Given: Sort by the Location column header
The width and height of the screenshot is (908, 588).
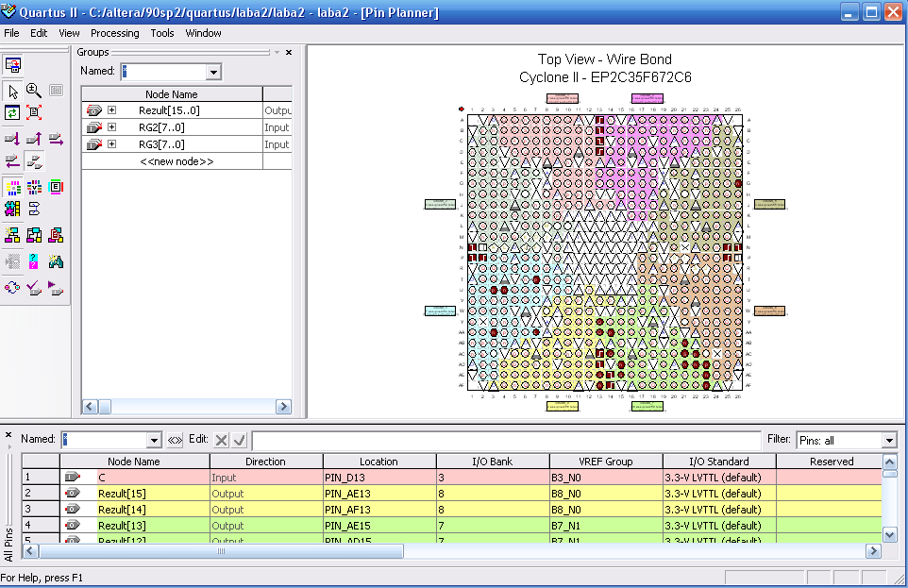Looking at the screenshot, I should point(378,462).
